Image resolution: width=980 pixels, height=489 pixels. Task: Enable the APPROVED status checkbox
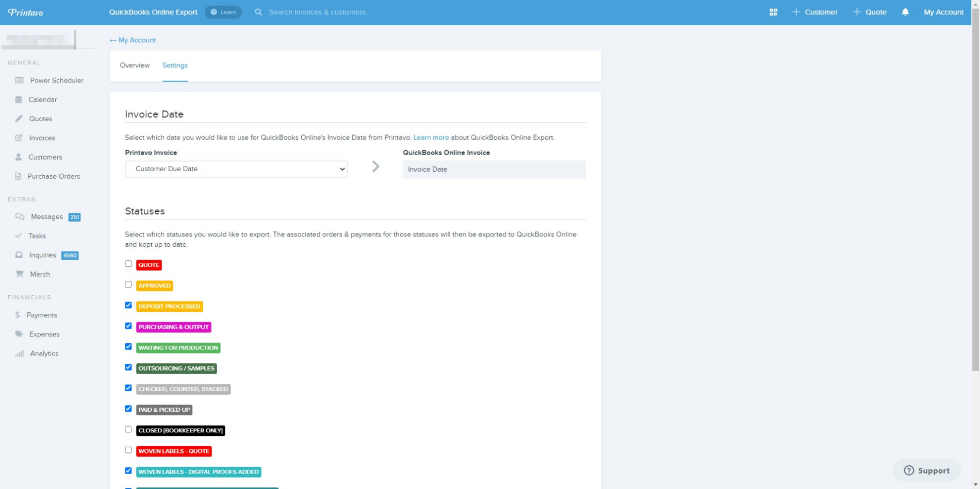pos(128,284)
